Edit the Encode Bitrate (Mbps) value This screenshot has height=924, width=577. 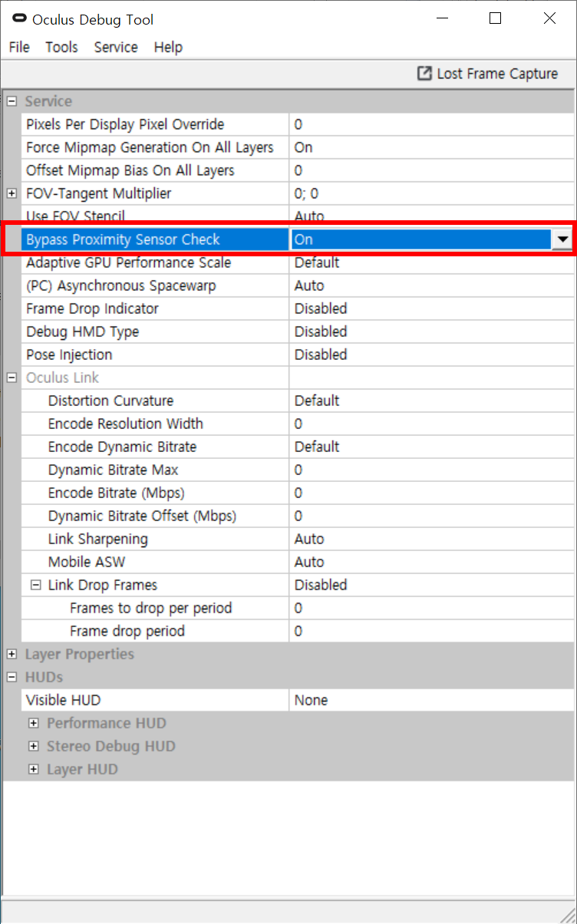[x=431, y=493]
